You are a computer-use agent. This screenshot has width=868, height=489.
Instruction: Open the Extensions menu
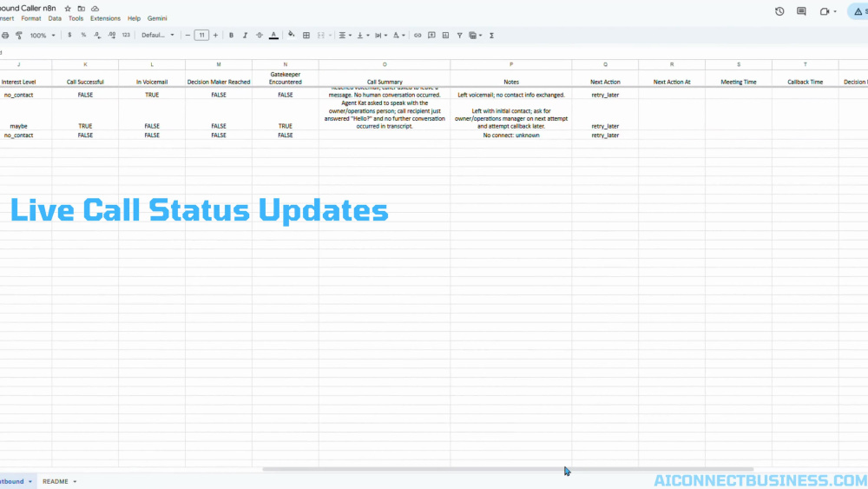pos(105,18)
